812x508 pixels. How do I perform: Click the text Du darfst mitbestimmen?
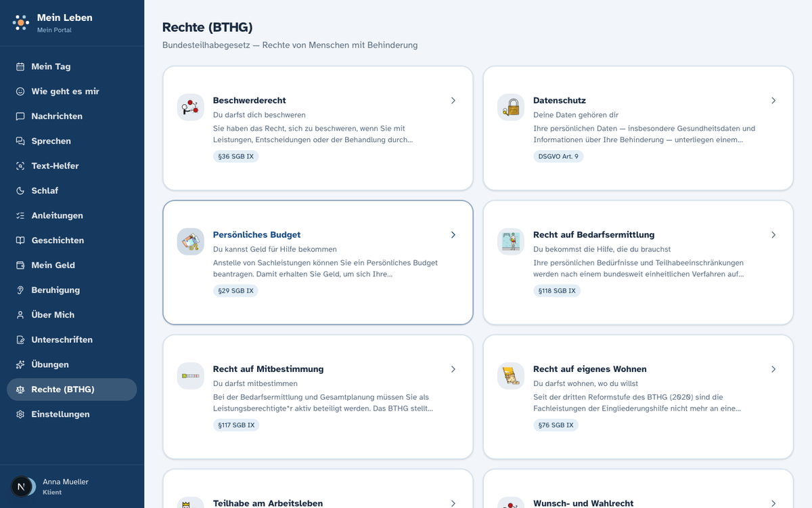point(255,384)
